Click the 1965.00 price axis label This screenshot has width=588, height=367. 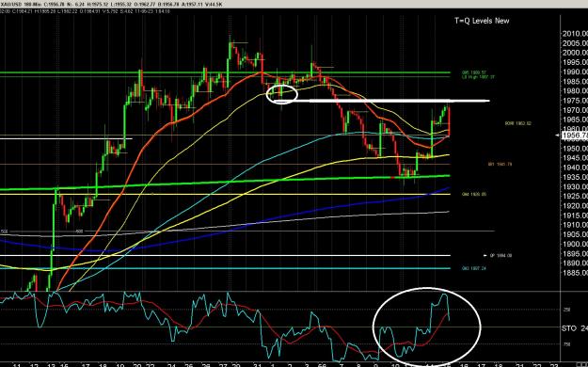click(575, 120)
